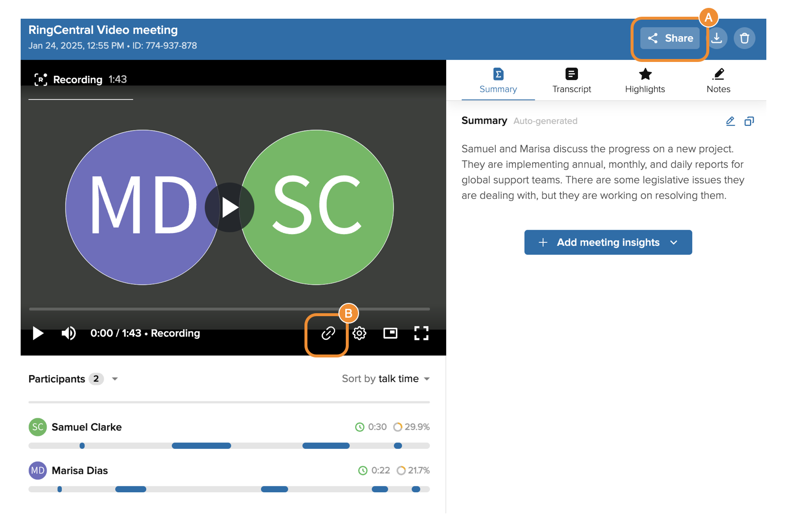This screenshot has height=532, width=787.
Task: Download the meeting recording
Action: pos(717,38)
